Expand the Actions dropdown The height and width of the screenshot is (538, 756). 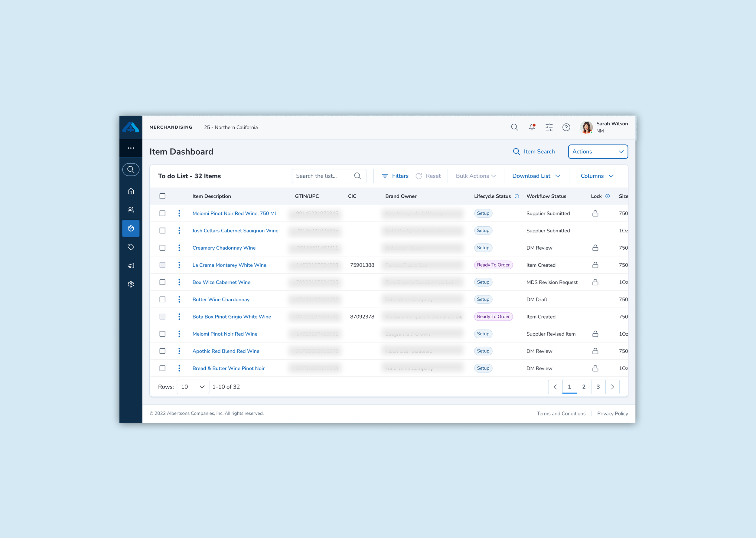pos(598,151)
